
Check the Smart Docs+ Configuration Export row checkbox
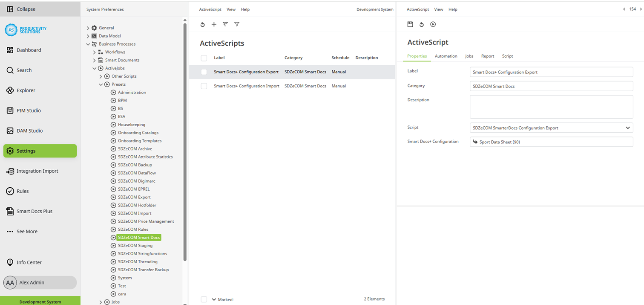pyautogui.click(x=204, y=72)
